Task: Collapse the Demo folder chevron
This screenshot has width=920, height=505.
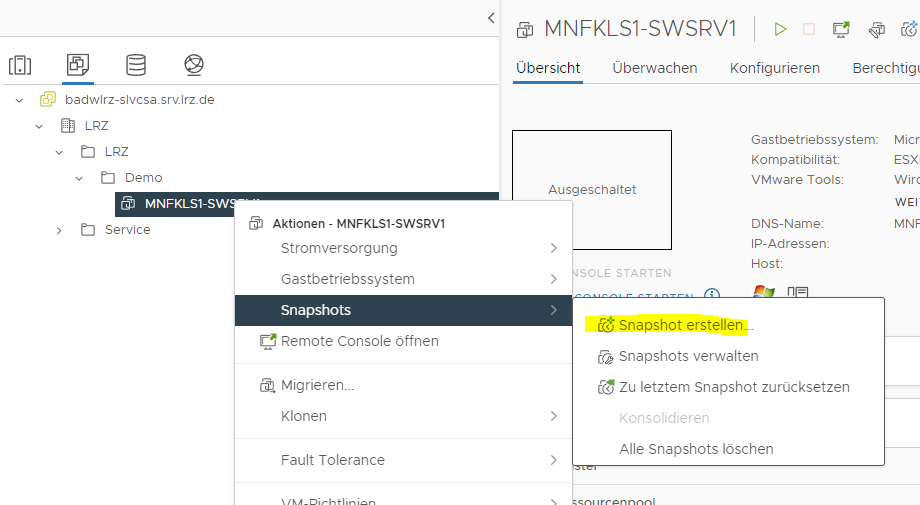Action: 80,178
